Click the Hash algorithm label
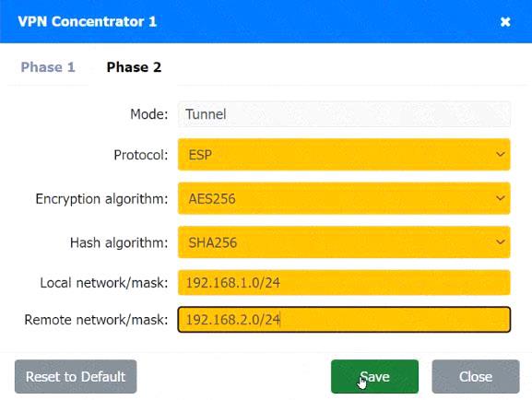The image size is (532, 400). [x=119, y=243]
